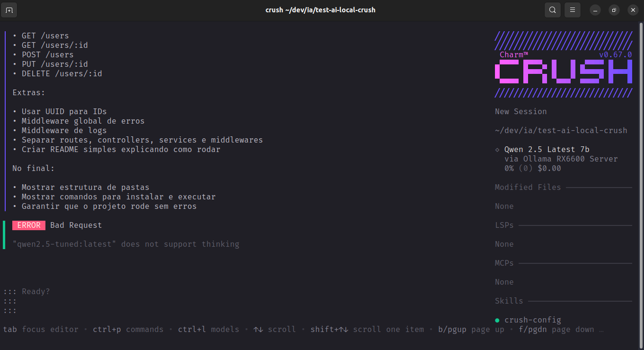Click the ctrl+p commands hint
The width and height of the screenshot is (644, 350).
pyautogui.click(x=128, y=330)
